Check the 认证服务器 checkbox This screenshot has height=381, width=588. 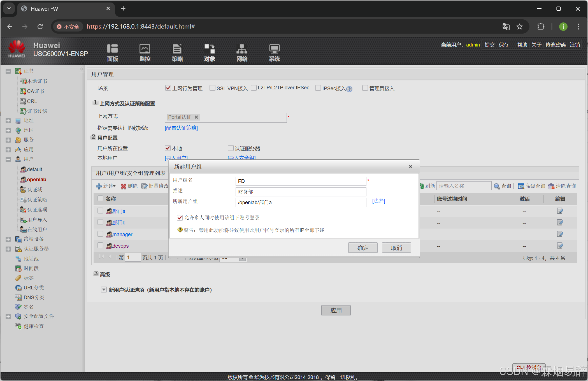pyautogui.click(x=231, y=148)
